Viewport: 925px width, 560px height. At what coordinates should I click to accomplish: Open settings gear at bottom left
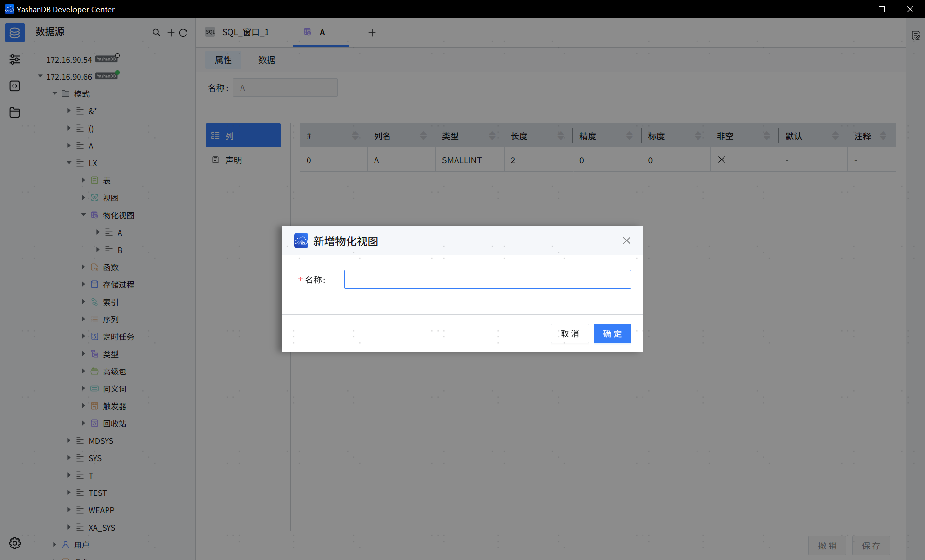click(x=15, y=543)
